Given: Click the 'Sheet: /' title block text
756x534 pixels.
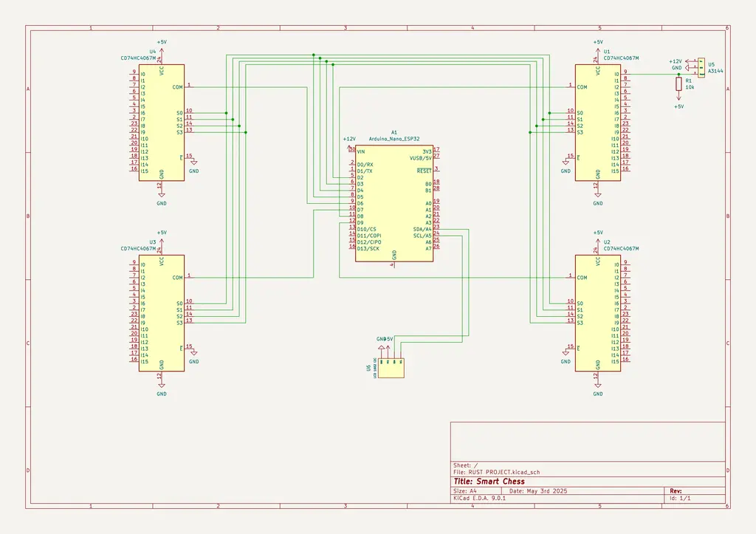Looking at the screenshot, I should 466,465.
